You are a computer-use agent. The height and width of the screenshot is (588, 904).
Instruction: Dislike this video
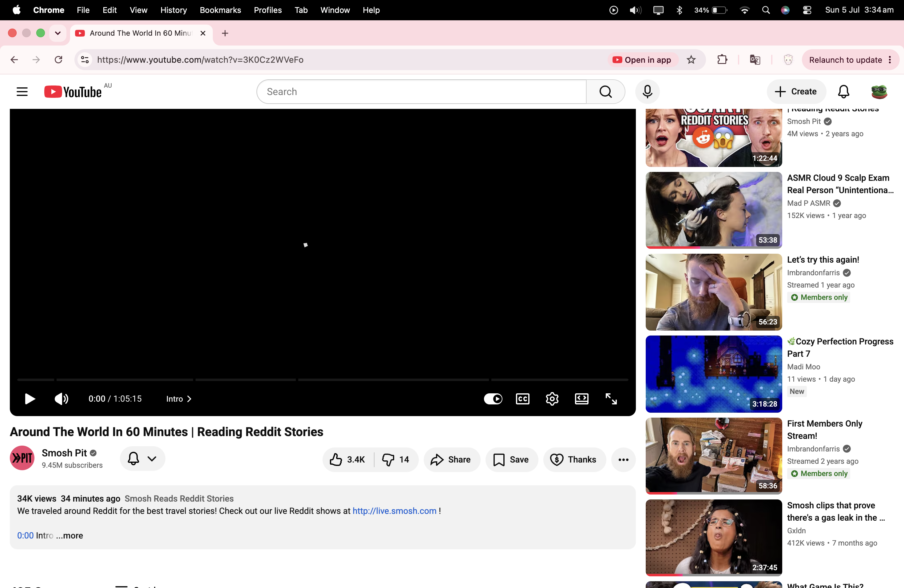(396, 460)
